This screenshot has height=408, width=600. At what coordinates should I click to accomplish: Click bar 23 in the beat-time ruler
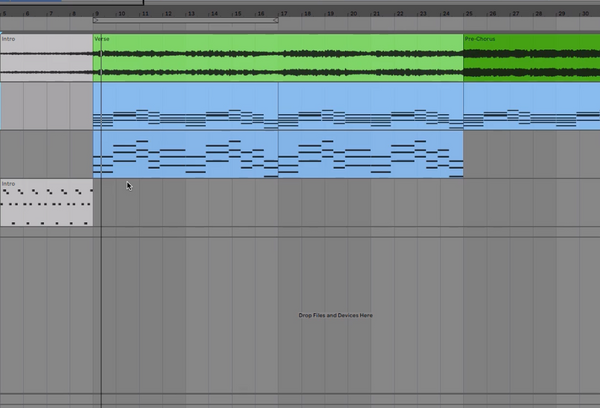point(423,14)
